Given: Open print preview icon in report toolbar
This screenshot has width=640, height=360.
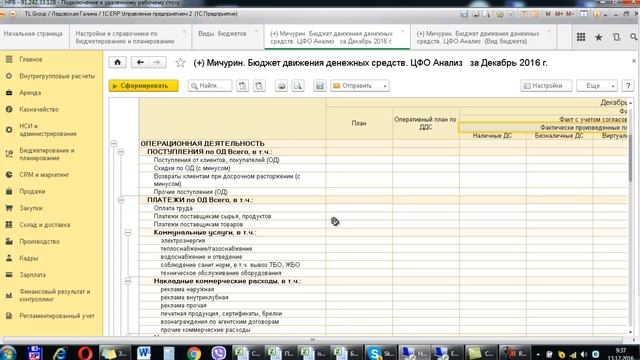Looking at the screenshot, I should (298, 86).
